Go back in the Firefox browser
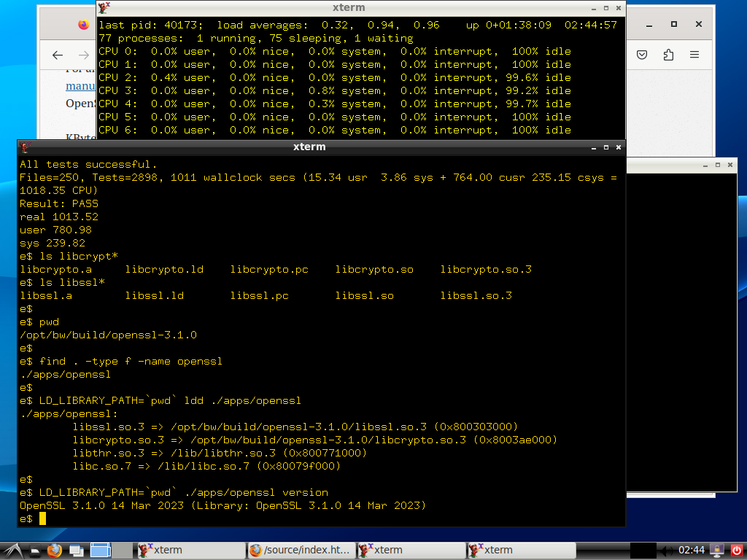Screen dimensions: 747x560 point(58,55)
